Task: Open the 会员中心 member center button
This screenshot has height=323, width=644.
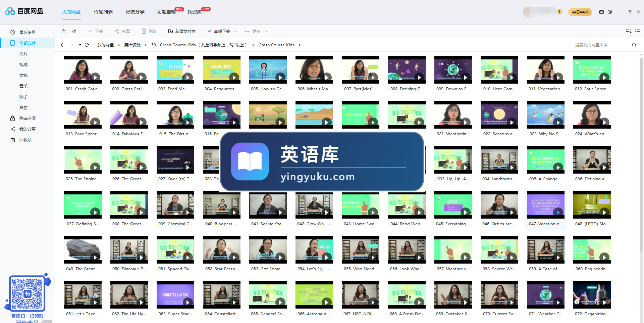Action: coord(580,12)
